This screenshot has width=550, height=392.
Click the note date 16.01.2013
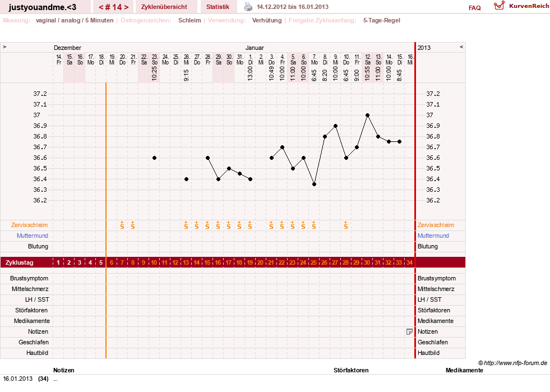18,379
